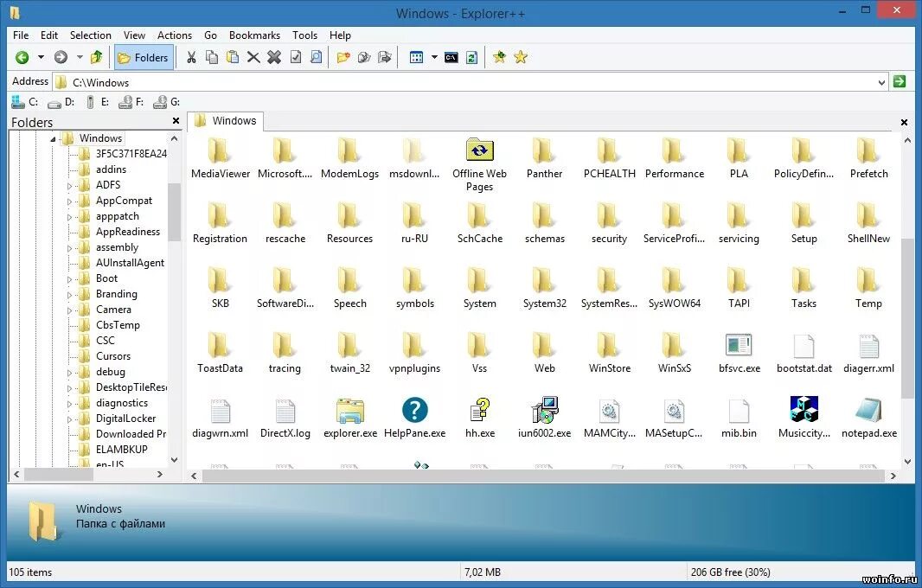Select the HelpPane.exe file icon
This screenshot has height=588, width=922.
click(414, 410)
